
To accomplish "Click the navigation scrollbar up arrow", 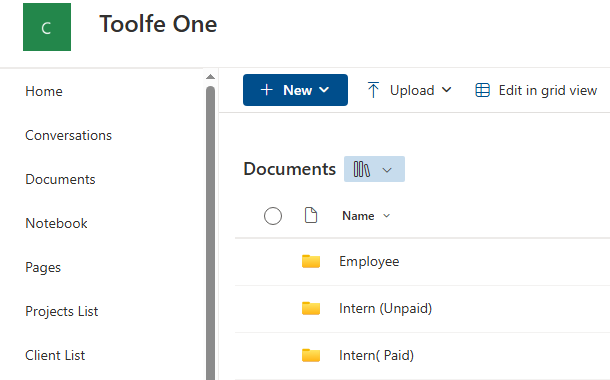I will (x=210, y=77).
